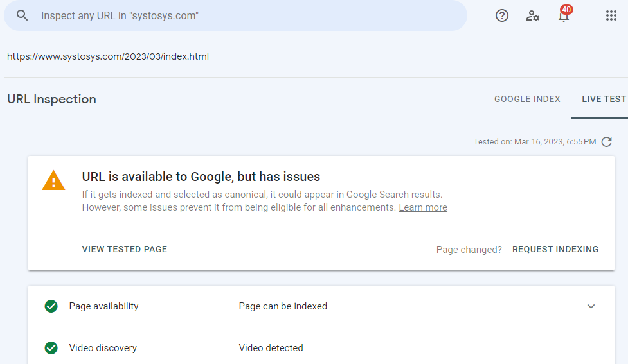The width and height of the screenshot is (628, 364).
Task: Click the 'URL is available to Google' heading
Action: pos(201,177)
